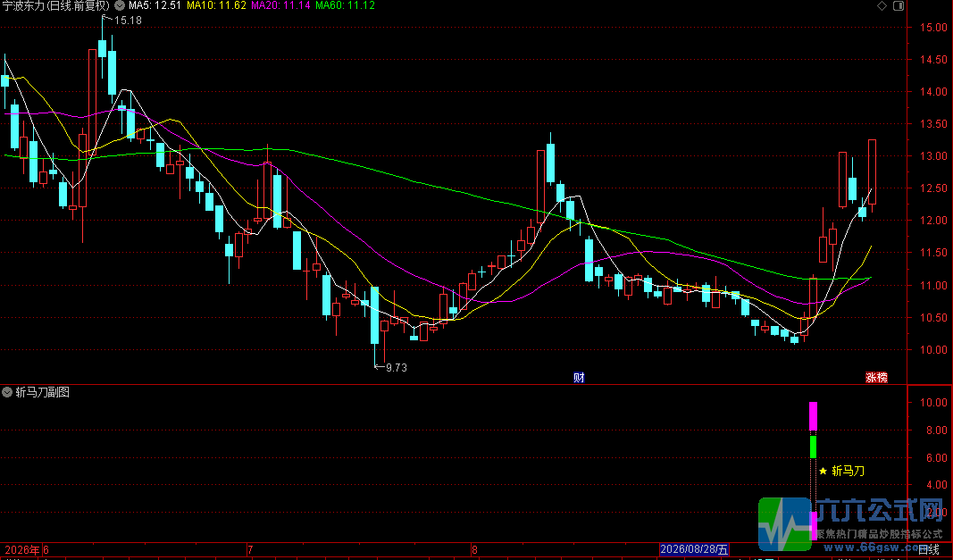953x560 pixels.
Task: Open the main chart indicator dropdown arrow
Action: click(120, 6)
